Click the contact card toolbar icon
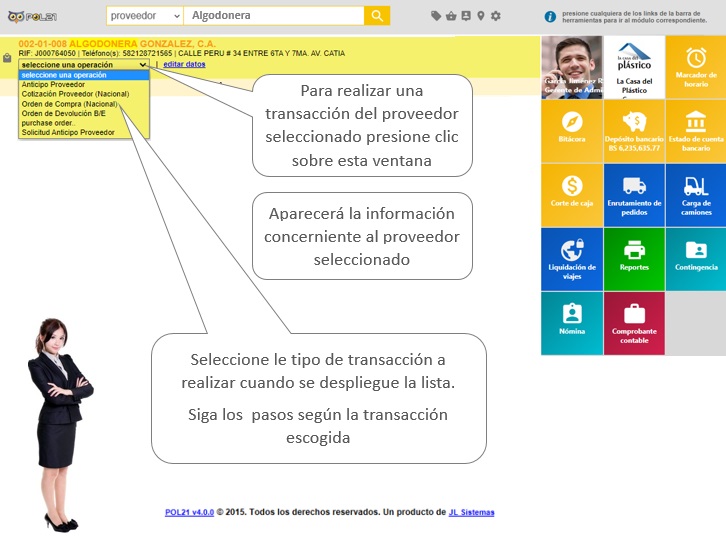 coord(466,16)
